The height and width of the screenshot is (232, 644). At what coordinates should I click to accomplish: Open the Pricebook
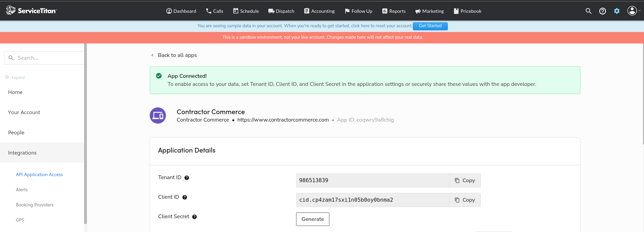click(467, 11)
